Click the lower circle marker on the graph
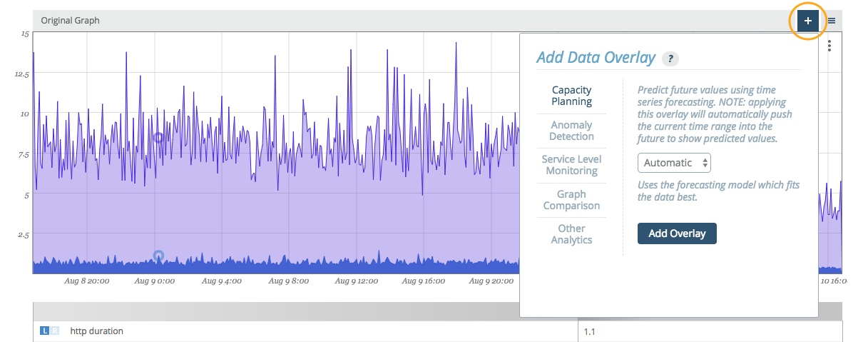This screenshot has width=868, height=342. coord(158,255)
